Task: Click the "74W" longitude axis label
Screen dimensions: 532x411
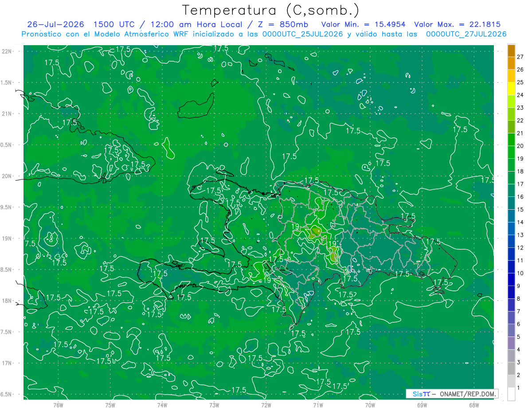Action: pyautogui.click(x=162, y=405)
